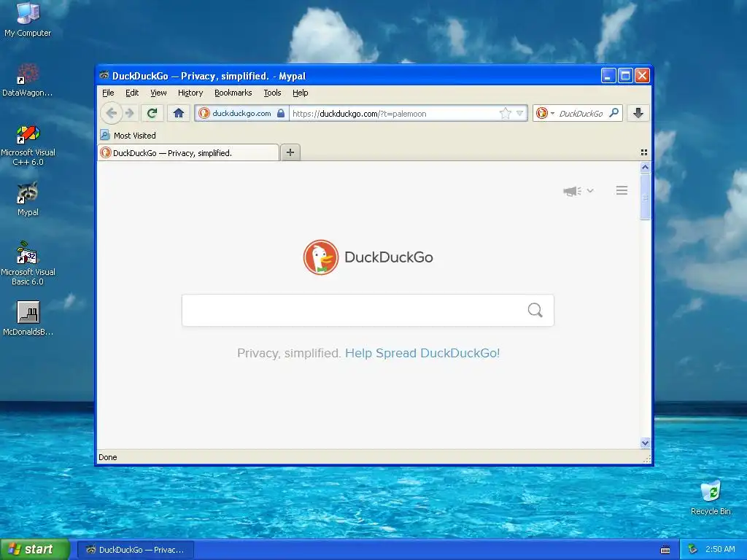The image size is (747, 560).
Task: Minimize the Mypal window
Action: 608,76
